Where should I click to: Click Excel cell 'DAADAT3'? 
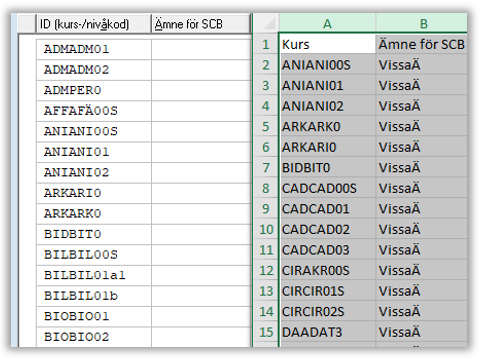(327, 332)
